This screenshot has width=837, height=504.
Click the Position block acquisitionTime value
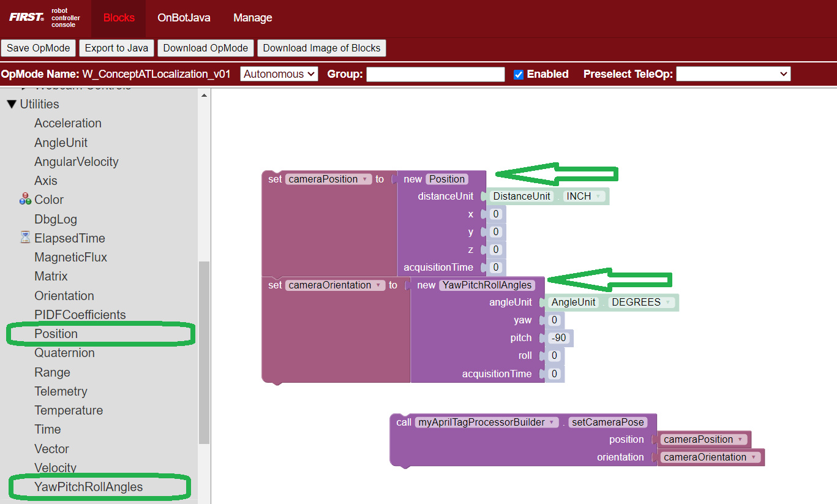[x=496, y=268]
